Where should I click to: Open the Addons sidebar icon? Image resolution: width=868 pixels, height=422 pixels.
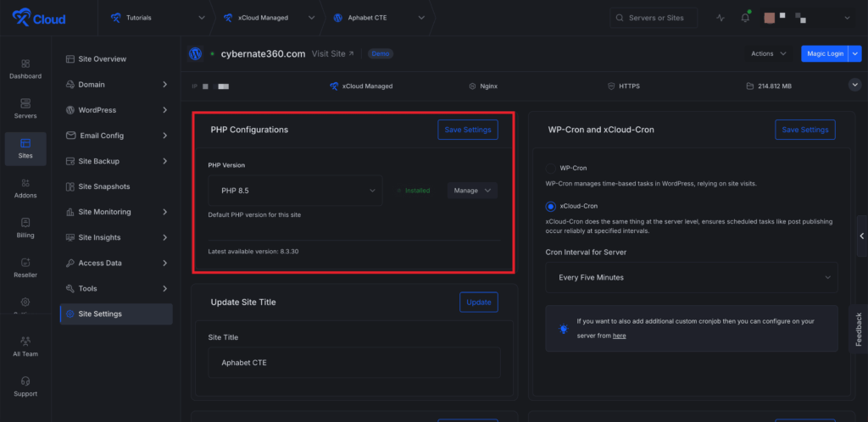(x=25, y=188)
